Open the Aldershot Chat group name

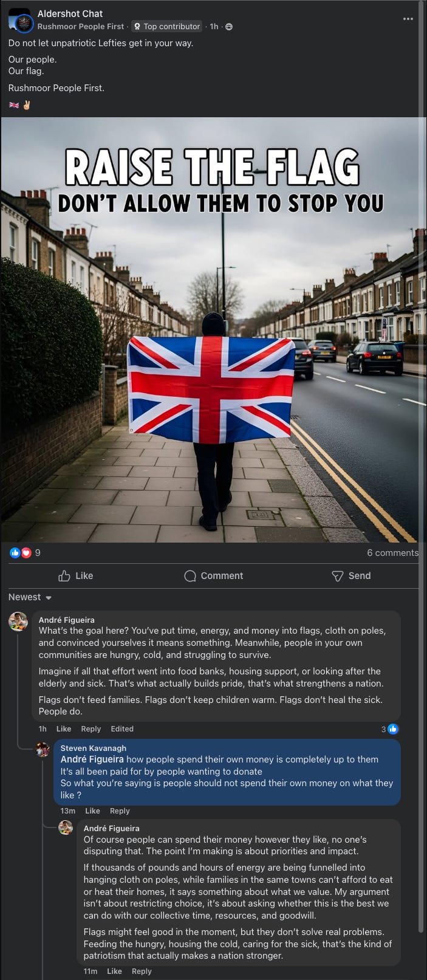tap(70, 13)
